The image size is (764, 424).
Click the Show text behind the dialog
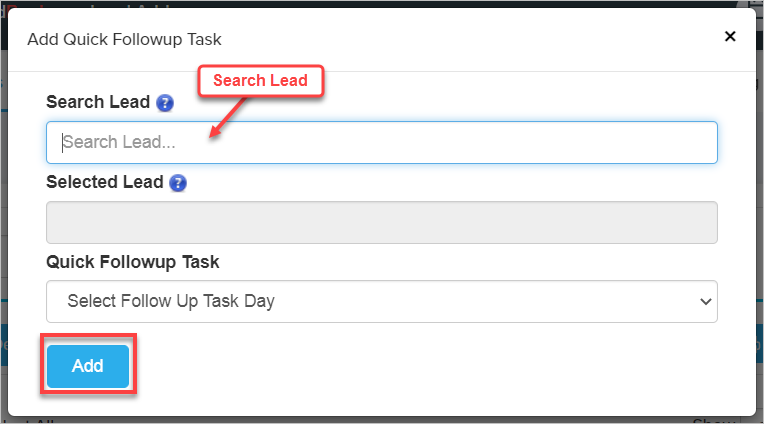tap(712, 420)
